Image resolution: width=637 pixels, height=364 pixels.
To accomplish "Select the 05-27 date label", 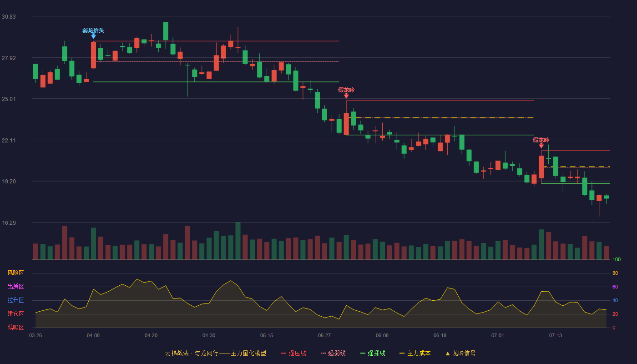I will click(324, 335).
